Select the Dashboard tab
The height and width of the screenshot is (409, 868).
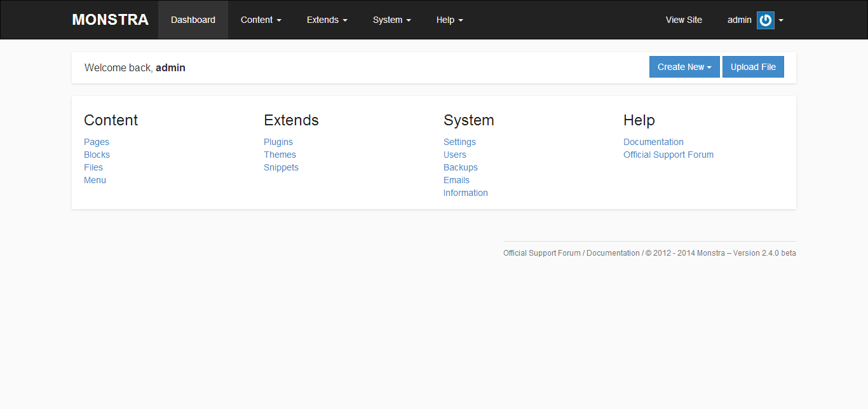pyautogui.click(x=193, y=20)
